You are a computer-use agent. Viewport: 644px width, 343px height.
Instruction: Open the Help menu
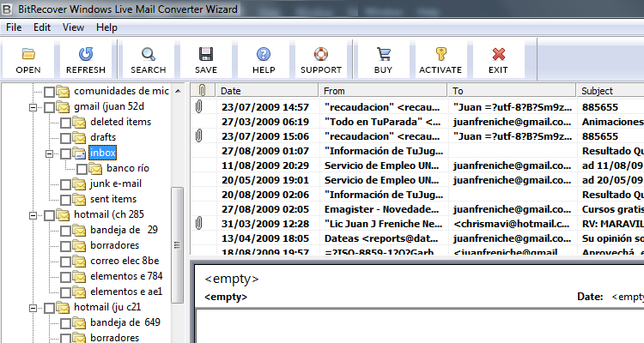[x=106, y=27]
